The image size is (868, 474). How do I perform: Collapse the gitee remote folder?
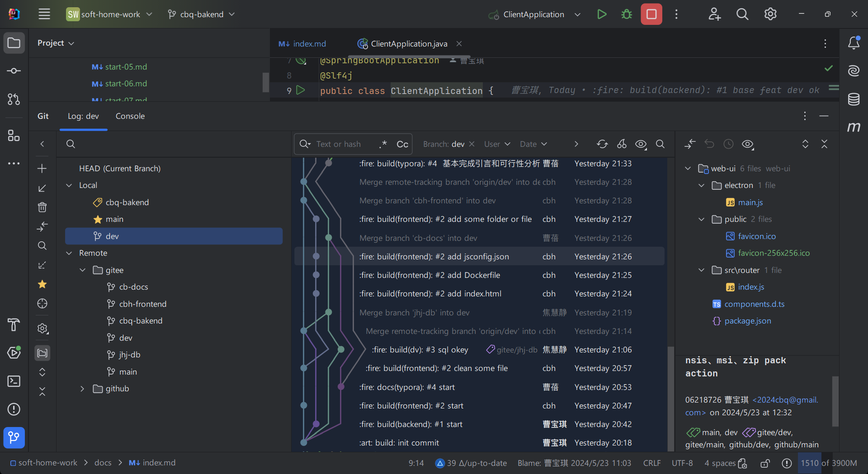(x=82, y=270)
